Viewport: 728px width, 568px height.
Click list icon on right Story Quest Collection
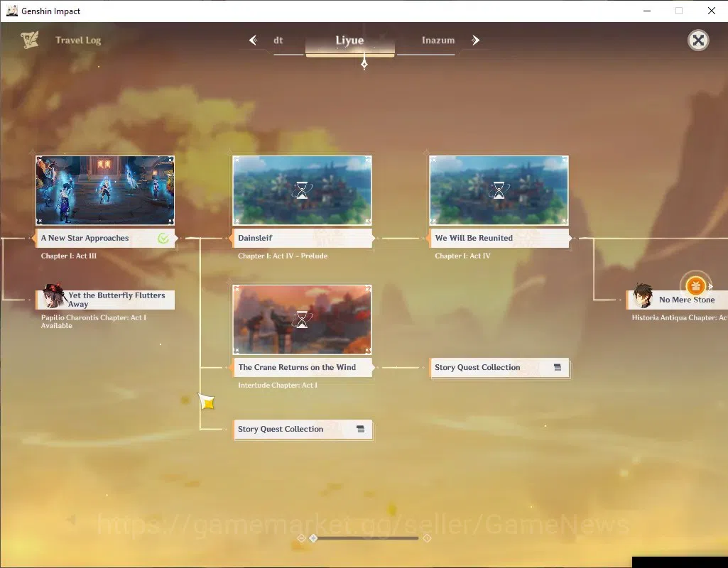click(x=557, y=368)
